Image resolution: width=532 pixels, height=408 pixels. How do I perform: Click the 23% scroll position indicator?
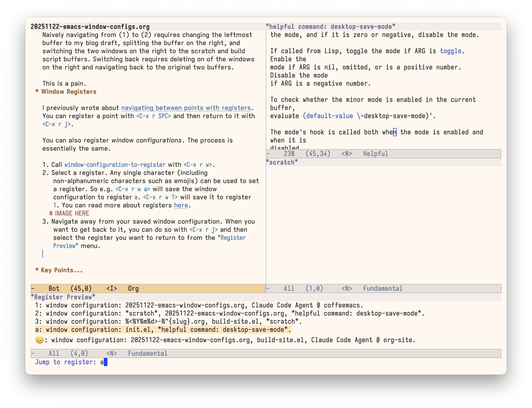[289, 154]
